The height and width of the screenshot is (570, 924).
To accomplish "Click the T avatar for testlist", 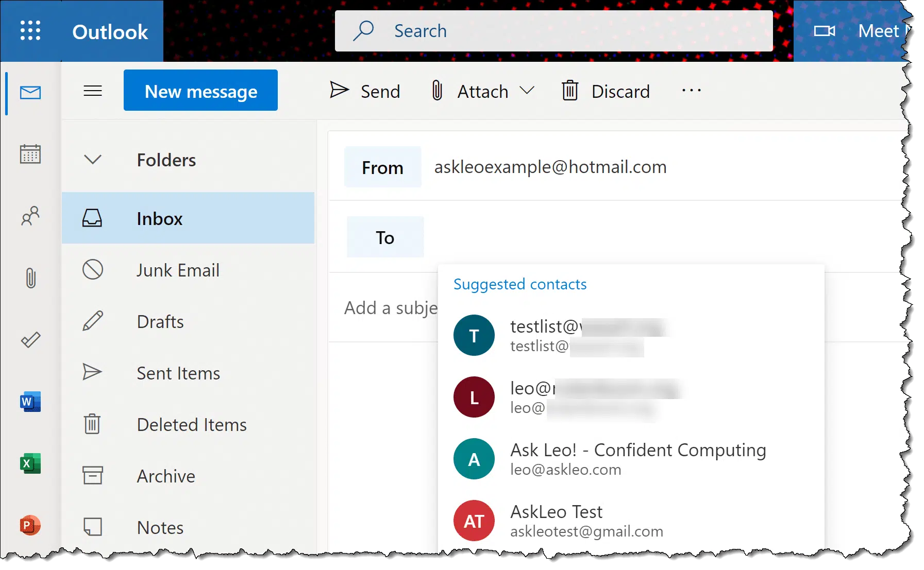I will 474,335.
